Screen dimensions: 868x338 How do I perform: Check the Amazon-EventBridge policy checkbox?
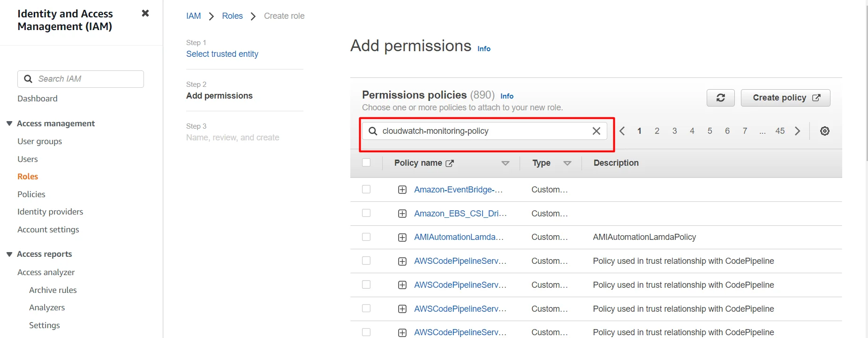[x=366, y=189]
